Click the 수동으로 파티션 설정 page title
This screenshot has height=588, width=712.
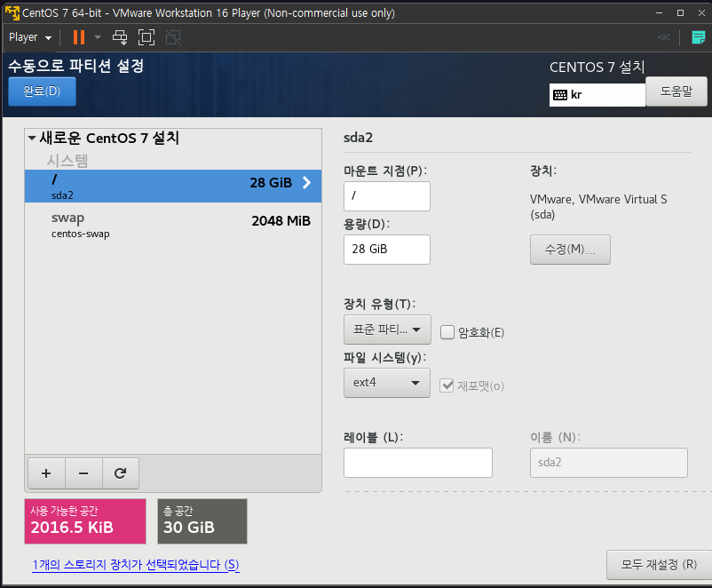pyautogui.click(x=76, y=66)
